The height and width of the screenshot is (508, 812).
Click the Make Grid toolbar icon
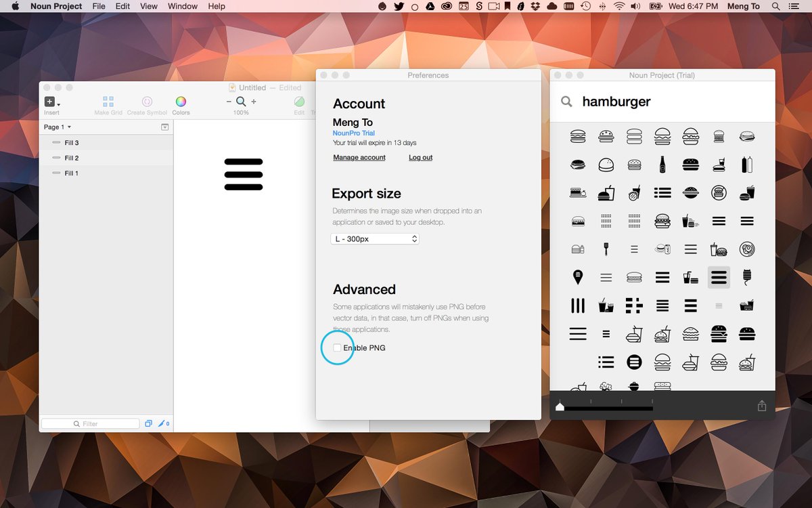pyautogui.click(x=108, y=102)
